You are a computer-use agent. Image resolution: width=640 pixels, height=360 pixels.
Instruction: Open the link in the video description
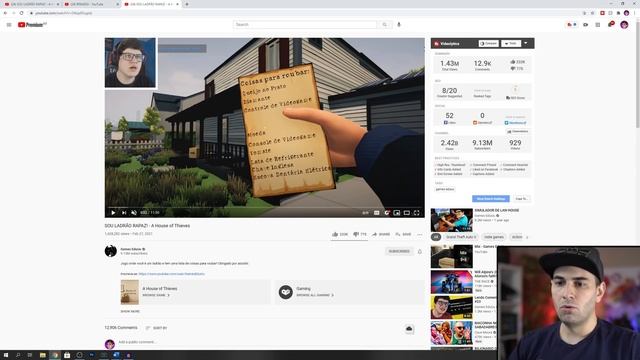coord(171,274)
